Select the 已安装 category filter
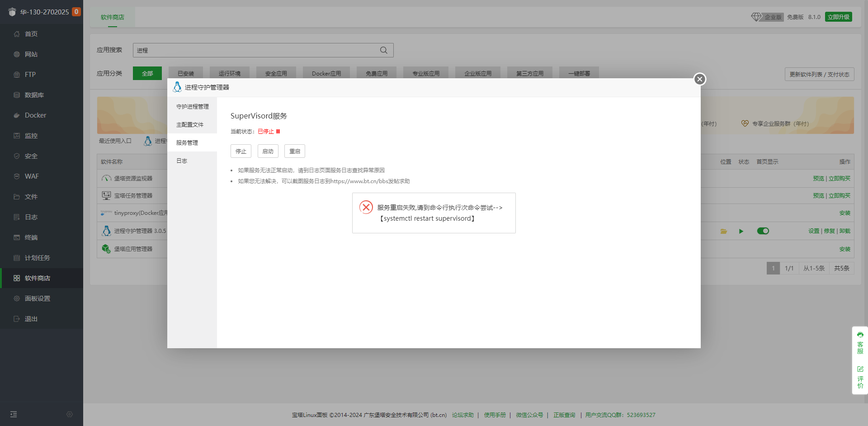 (x=185, y=73)
